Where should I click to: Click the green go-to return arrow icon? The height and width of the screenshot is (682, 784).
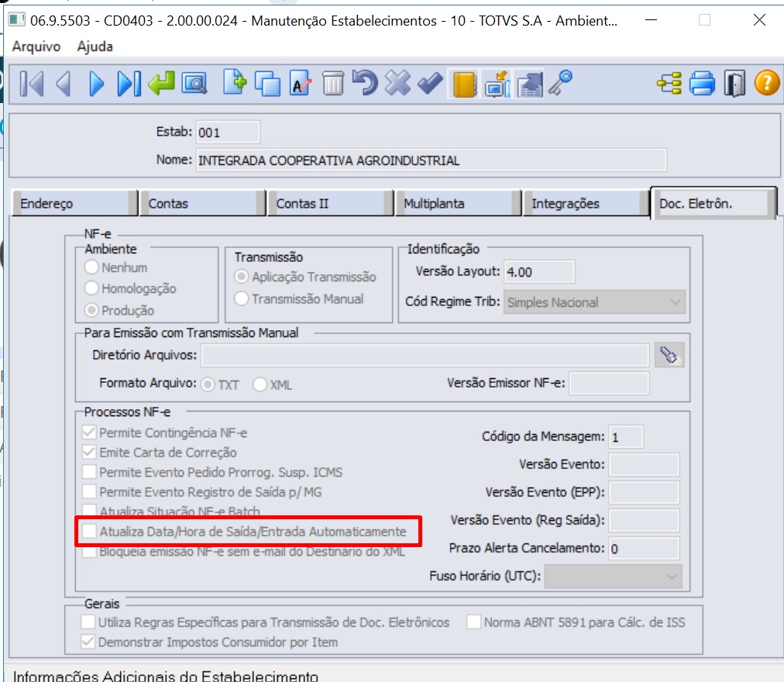pyautogui.click(x=161, y=83)
